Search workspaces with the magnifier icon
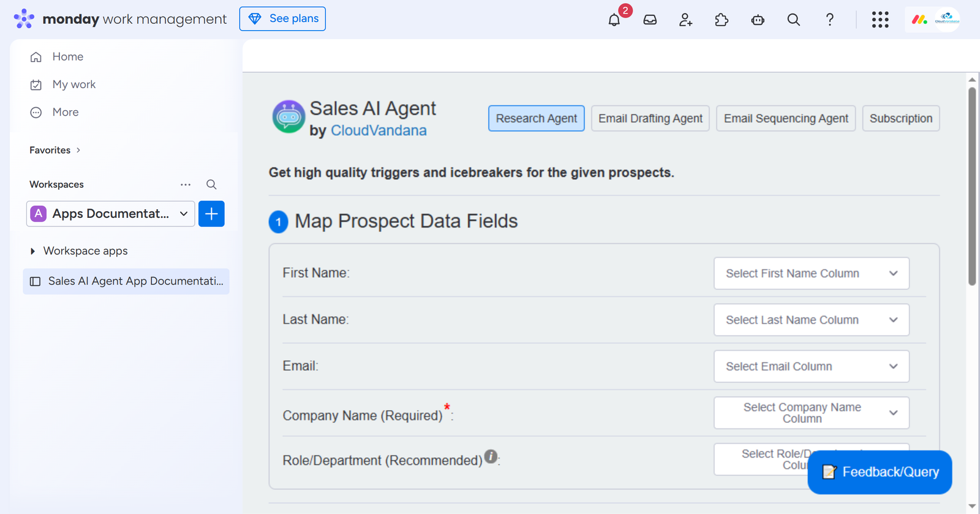This screenshot has height=514, width=980. [211, 184]
